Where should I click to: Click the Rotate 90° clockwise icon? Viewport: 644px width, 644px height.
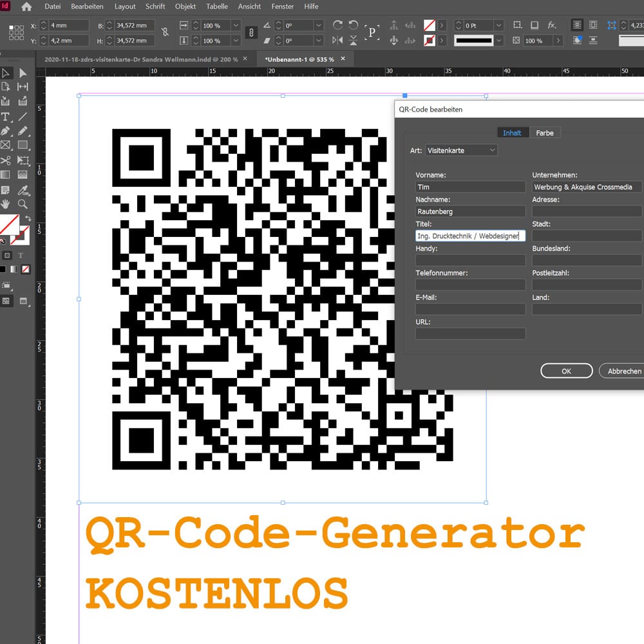(x=337, y=25)
